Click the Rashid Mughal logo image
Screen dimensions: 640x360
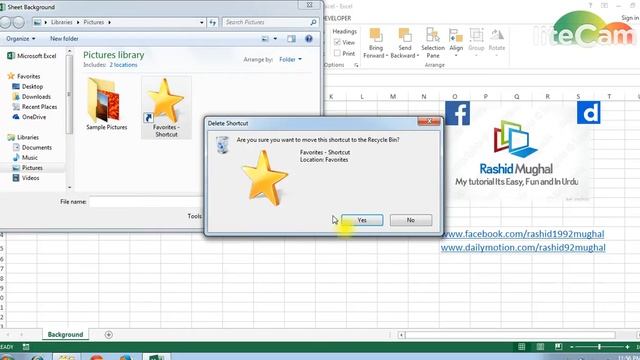[x=516, y=153]
